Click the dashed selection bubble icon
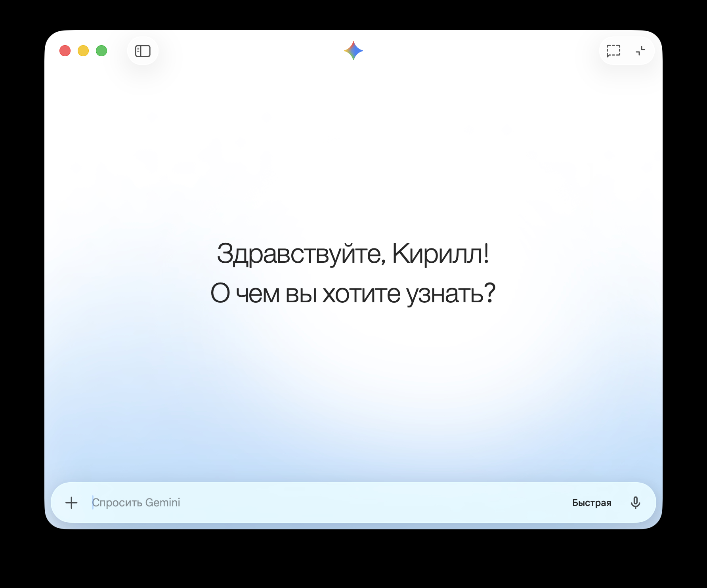 [613, 51]
